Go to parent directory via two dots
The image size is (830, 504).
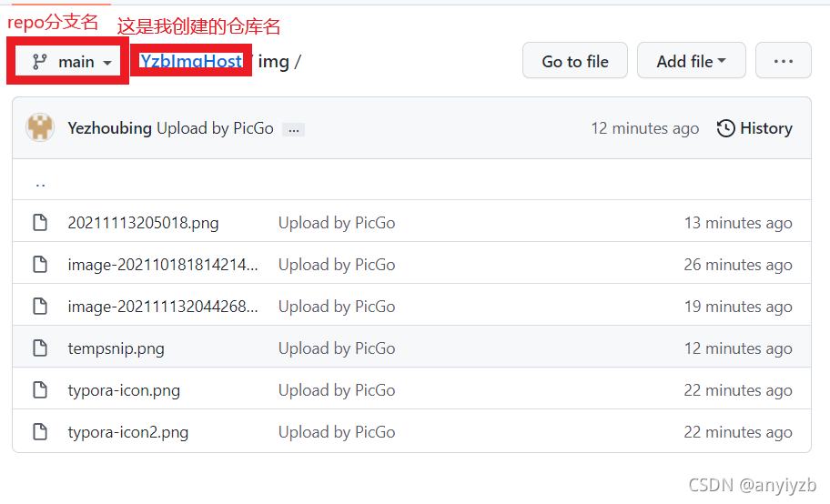coord(40,184)
